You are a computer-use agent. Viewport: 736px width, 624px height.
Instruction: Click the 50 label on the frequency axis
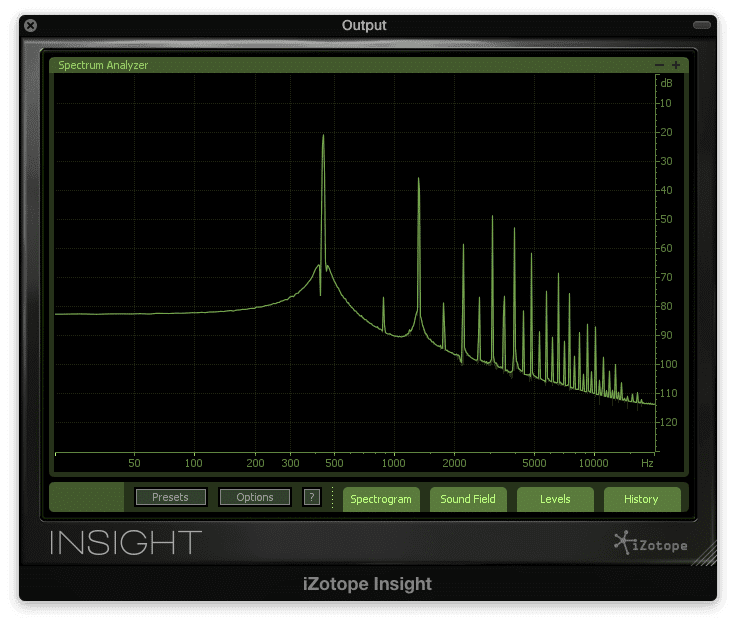tap(134, 463)
